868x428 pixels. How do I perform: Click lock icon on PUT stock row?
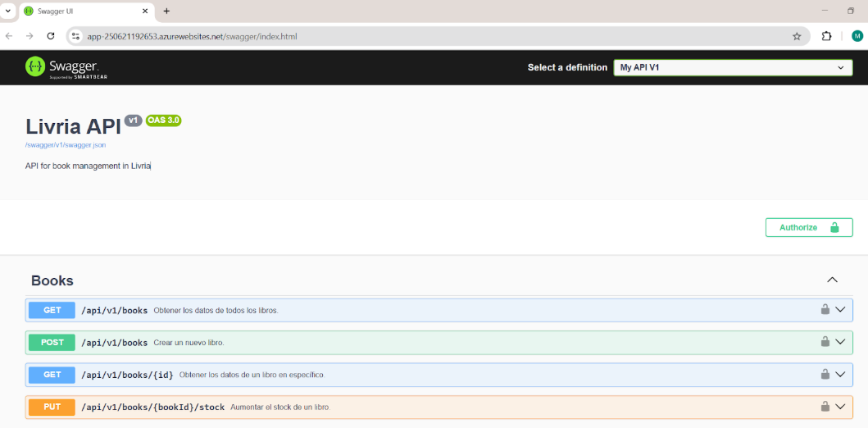(x=825, y=407)
